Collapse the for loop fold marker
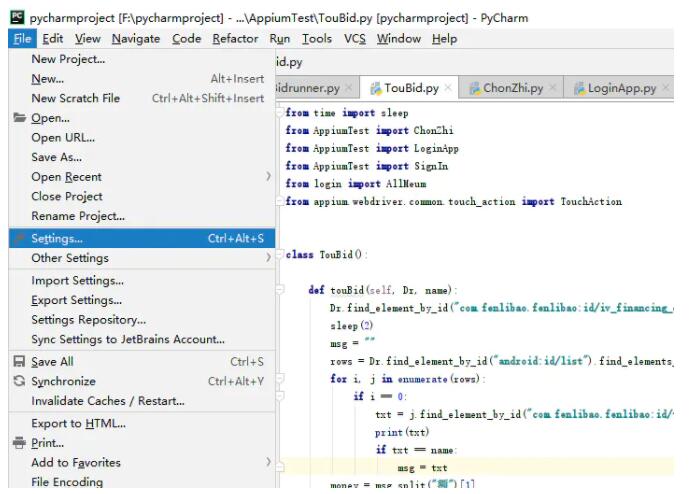The width and height of the screenshot is (694, 494). pyautogui.click(x=280, y=378)
